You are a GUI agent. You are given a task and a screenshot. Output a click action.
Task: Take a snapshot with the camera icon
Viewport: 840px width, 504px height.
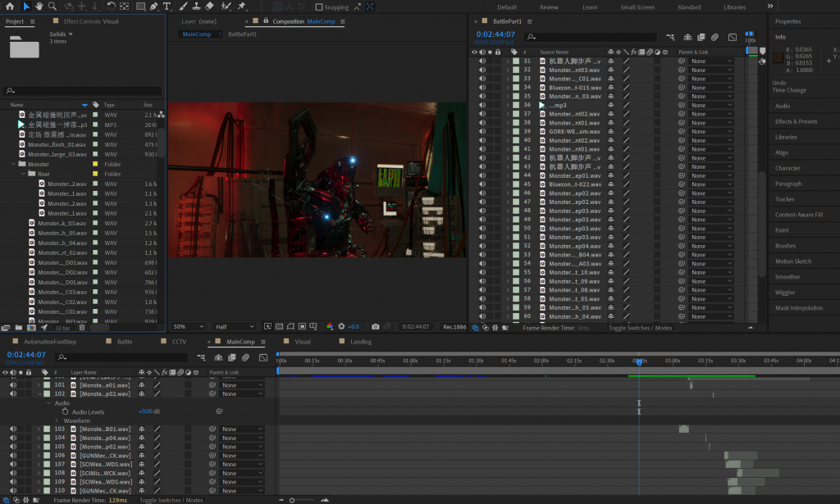click(375, 326)
